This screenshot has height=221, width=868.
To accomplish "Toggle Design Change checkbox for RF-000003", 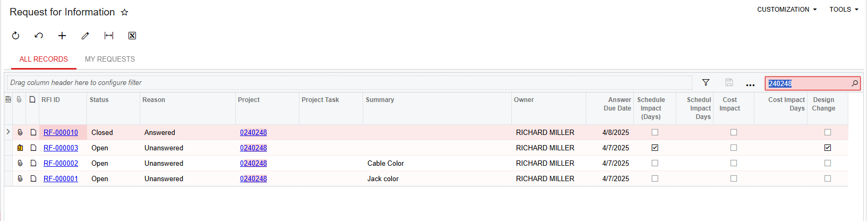I will [827, 148].
